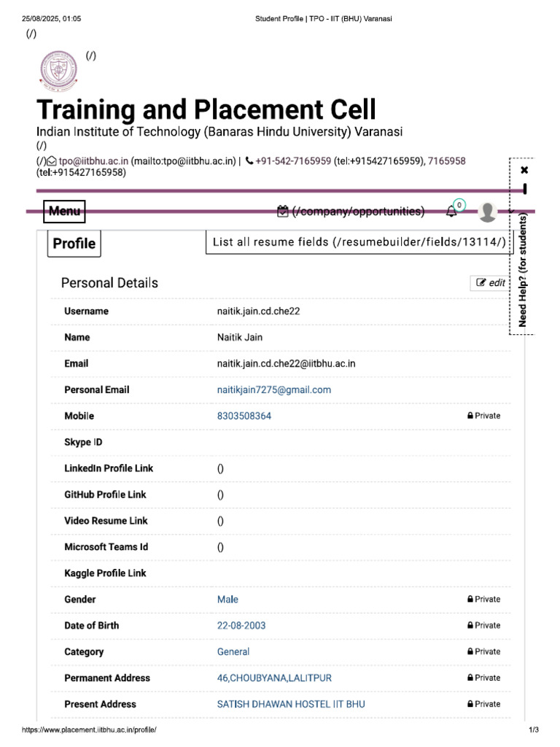Click footer URL placement.iitbhu.ac.in/profile/

point(89,729)
